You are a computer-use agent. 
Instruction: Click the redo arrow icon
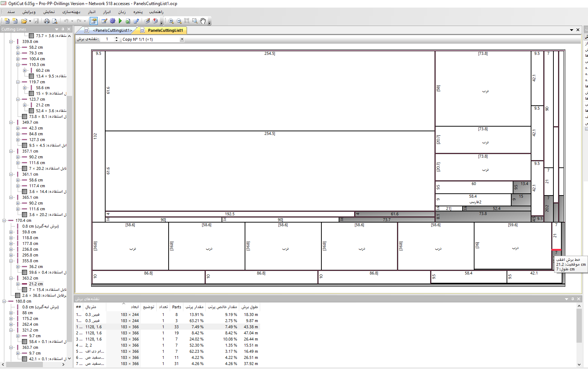coord(79,21)
